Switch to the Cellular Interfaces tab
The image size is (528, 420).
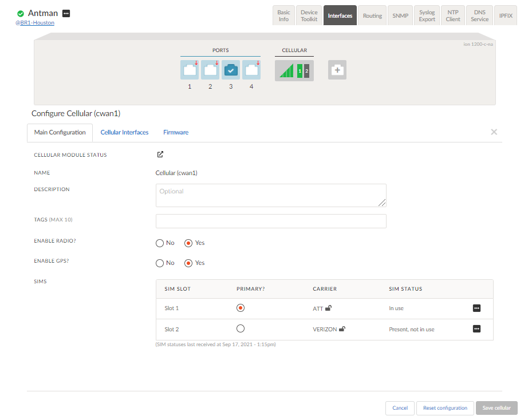pyautogui.click(x=124, y=133)
